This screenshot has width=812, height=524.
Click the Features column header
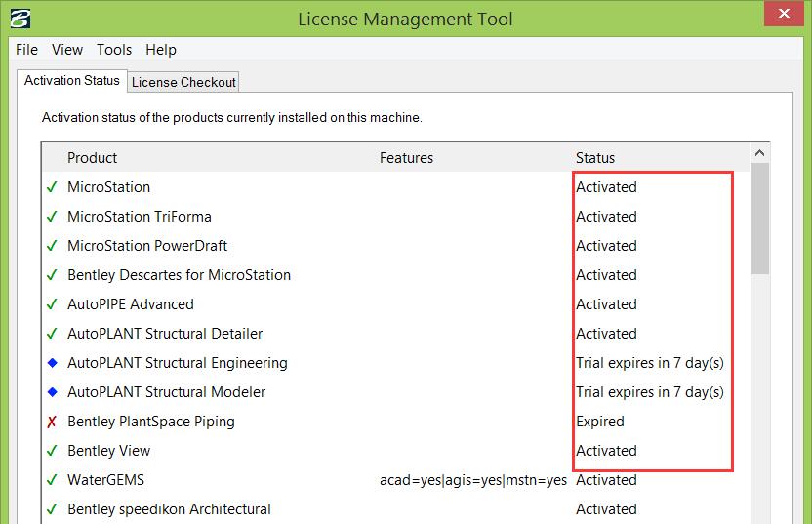coord(406,158)
